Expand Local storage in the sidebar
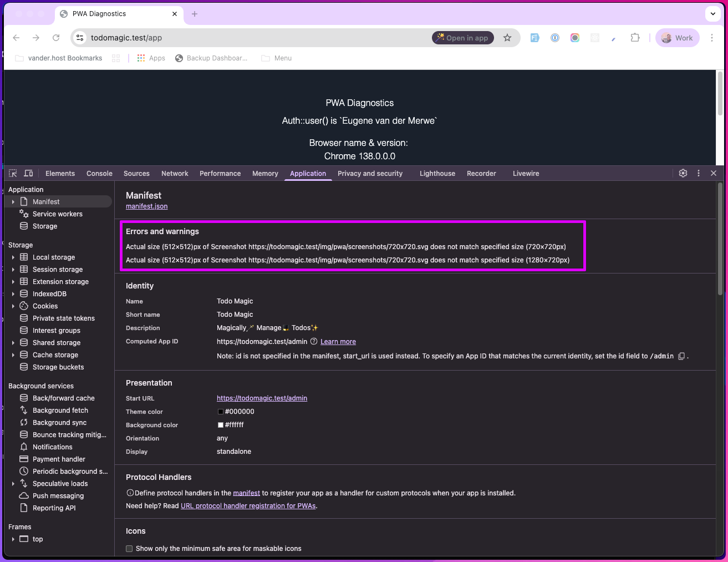 point(13,257)
